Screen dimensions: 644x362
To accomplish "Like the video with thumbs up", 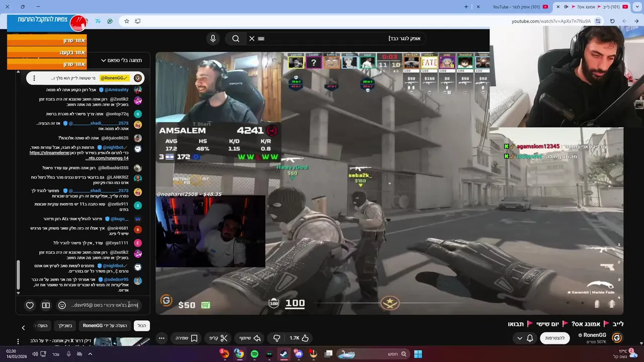I will click(x=299, y=338).
